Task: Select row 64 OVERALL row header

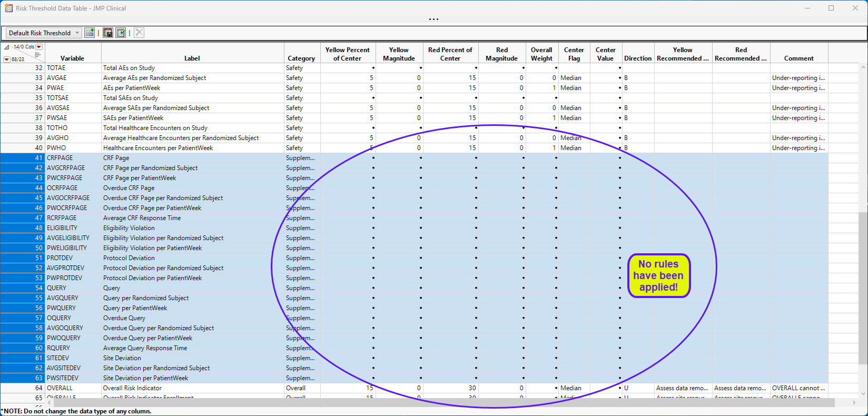Action: (x=38, y=388)
